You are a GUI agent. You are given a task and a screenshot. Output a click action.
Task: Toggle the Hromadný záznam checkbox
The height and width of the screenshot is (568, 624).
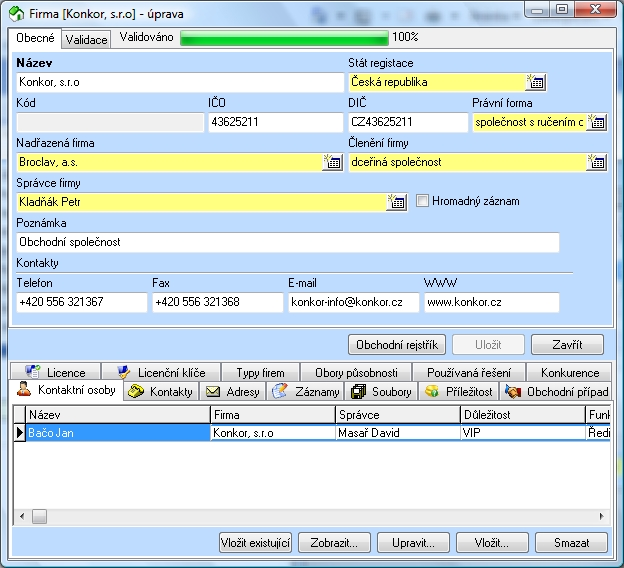[422, 201]
